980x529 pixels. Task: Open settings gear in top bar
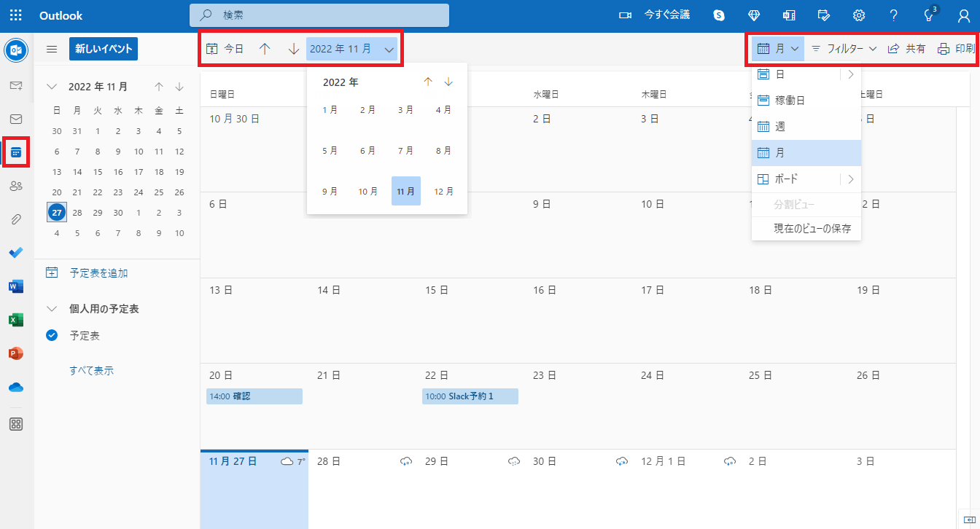coord(859,15)
